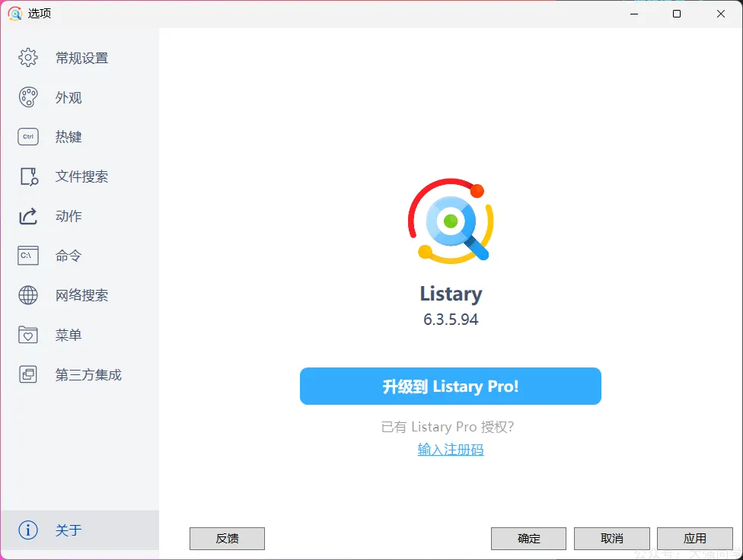Switch to the 文件搜索 tab

[x=81, y=177]
